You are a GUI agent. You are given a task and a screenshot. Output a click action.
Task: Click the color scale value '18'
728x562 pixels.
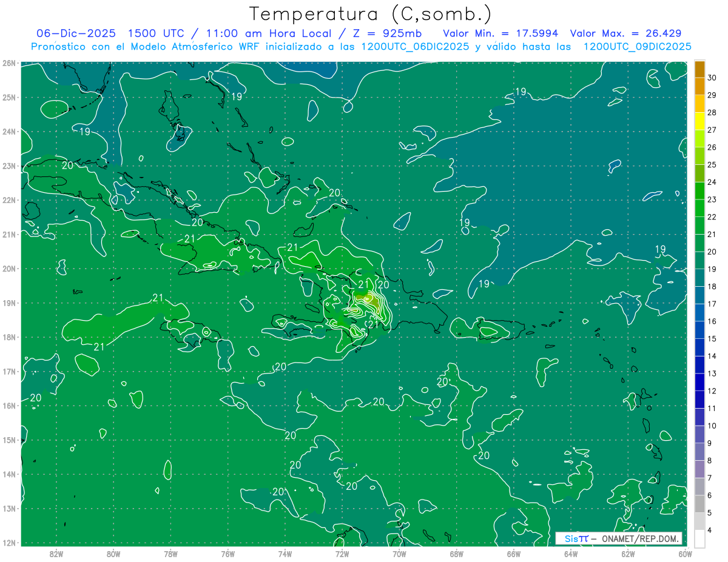712,286
